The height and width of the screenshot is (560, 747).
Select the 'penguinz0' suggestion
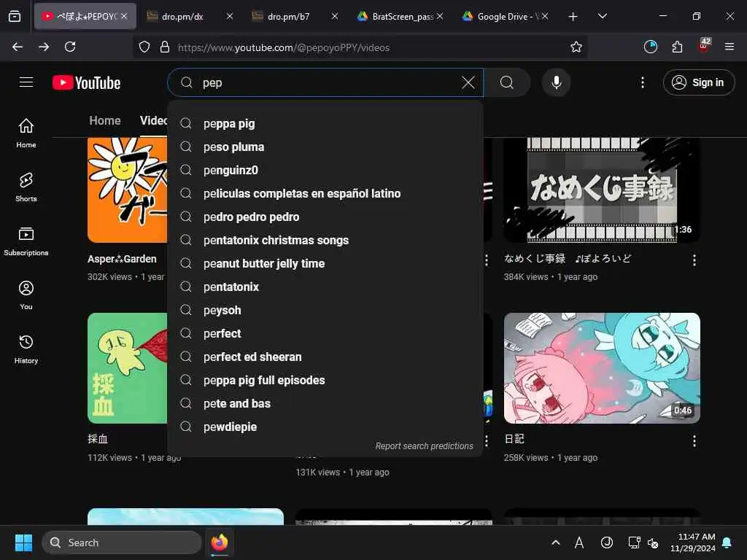325,171
